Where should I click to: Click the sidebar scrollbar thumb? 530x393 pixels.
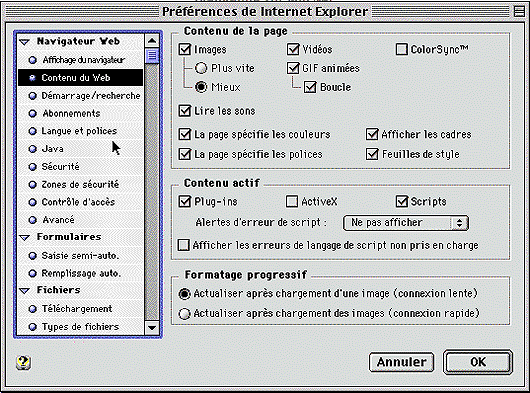152,56
